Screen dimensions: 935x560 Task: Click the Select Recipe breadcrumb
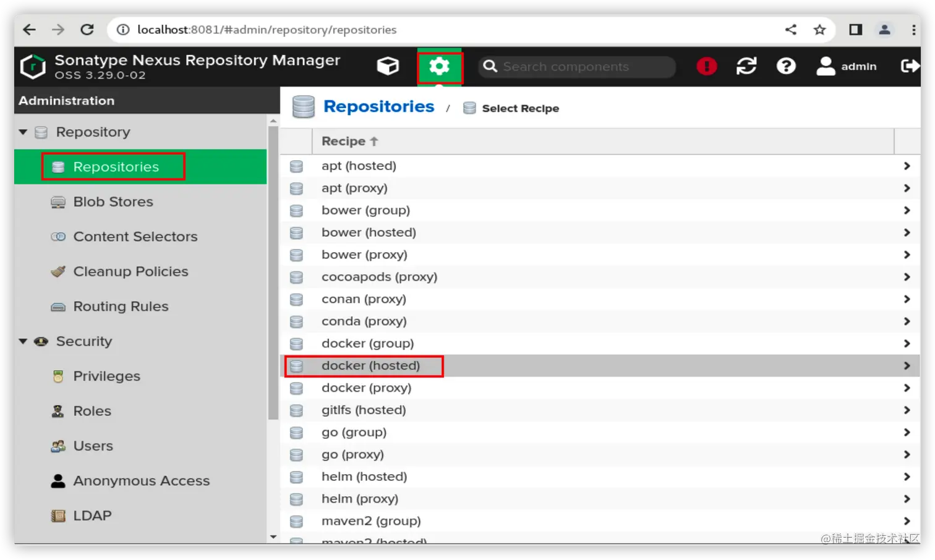(x=520, y=108)
